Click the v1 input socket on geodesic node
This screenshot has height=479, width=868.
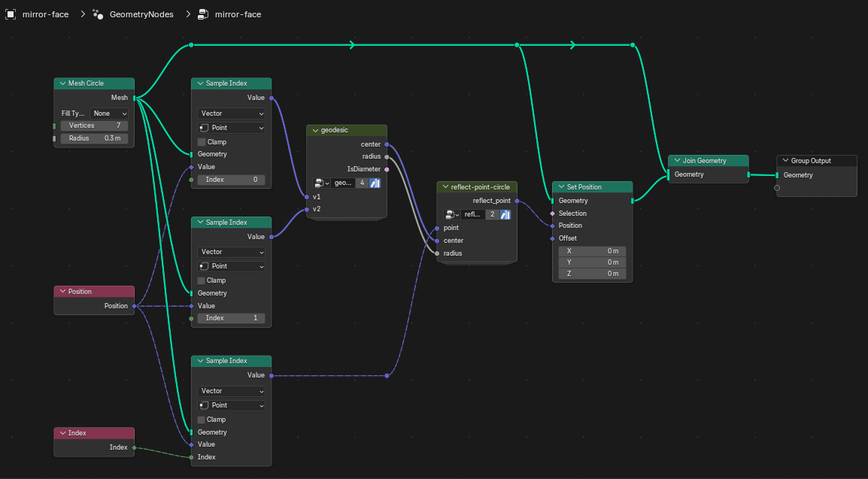[307, 197]
